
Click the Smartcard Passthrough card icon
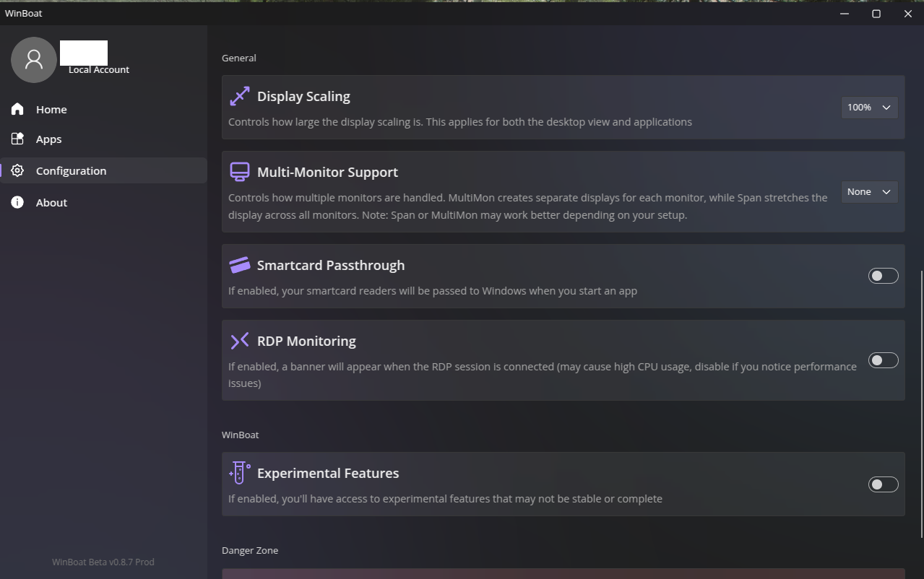(x=239, y=265)
